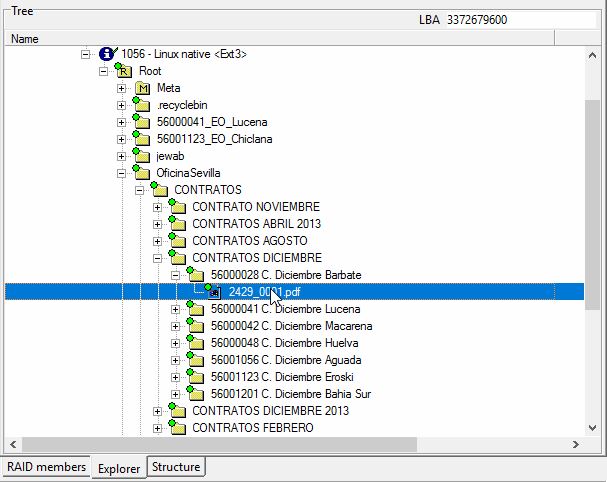Expand the 56000041_EO_Lucena folder node

121,122
